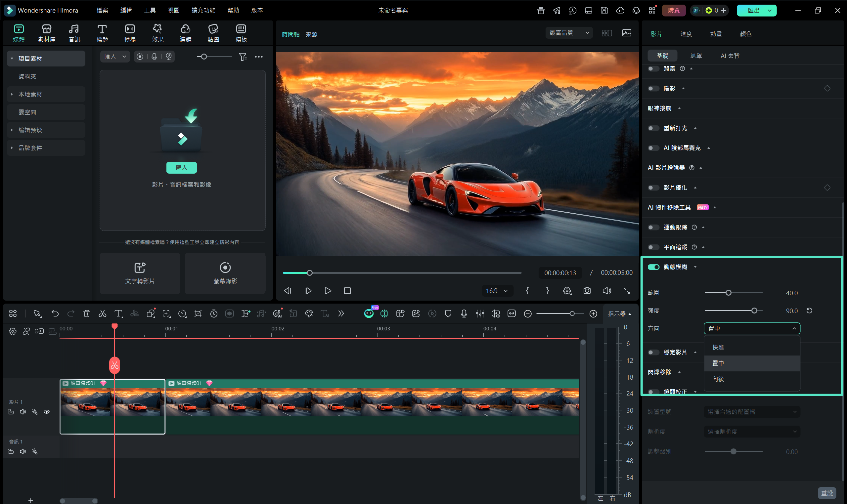Expand more timeline tools chevrons

tap(341, 314)
